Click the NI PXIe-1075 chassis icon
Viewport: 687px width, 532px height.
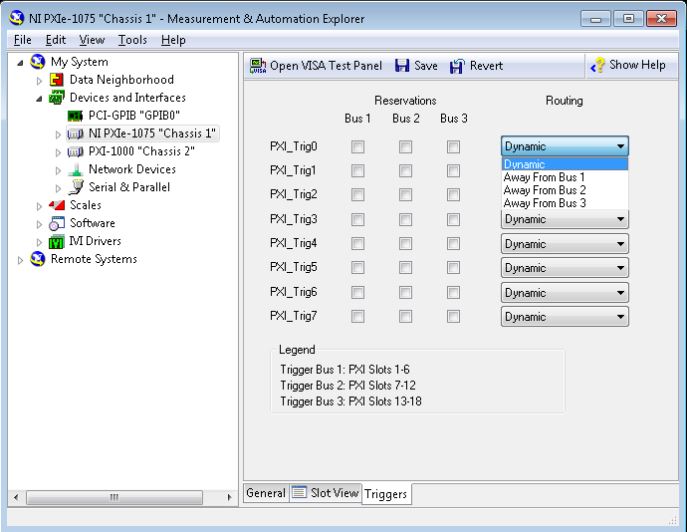point(75,134)
